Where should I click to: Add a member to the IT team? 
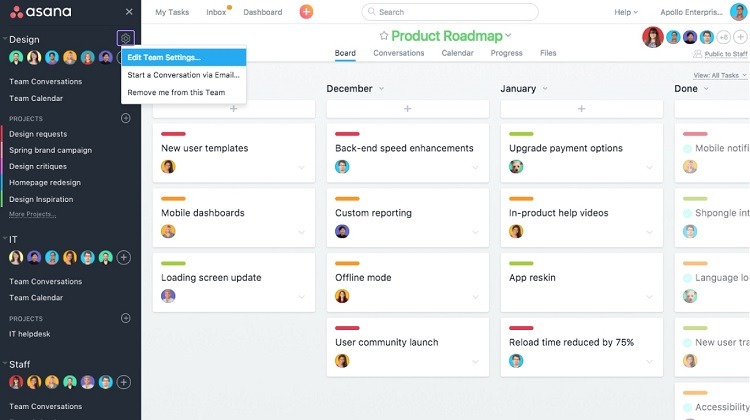124,257
